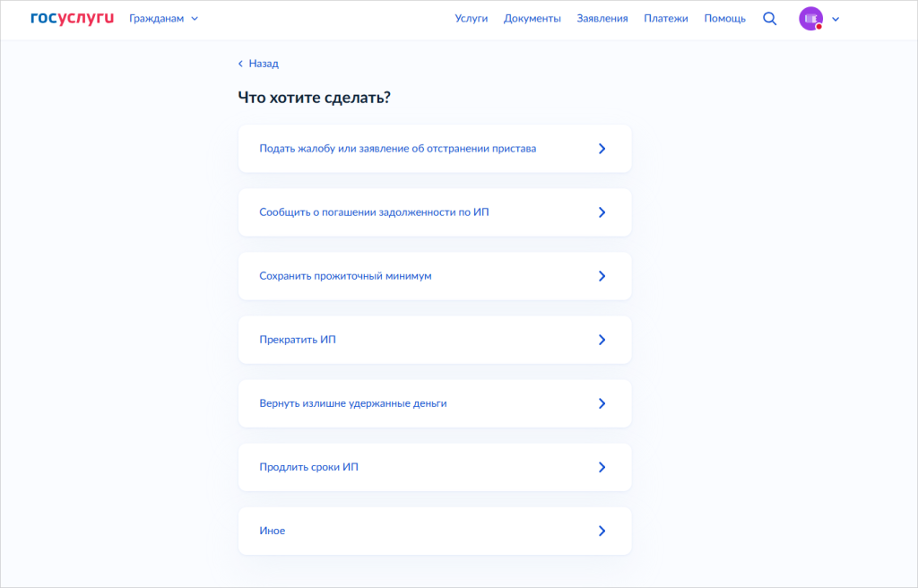
Task: Open the search magnifier icon
Action: [x=769, y=19]
